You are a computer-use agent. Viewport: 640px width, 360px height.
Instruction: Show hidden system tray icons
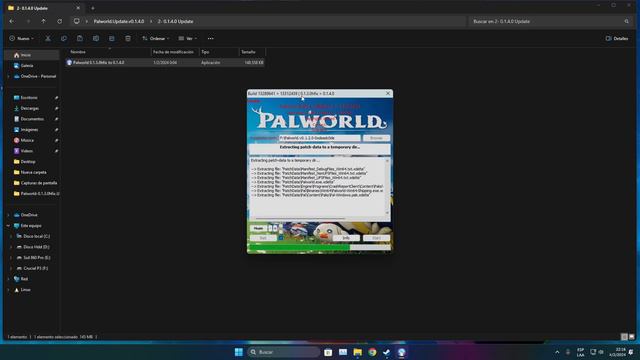pyautogui.click(x=557, y=352)
